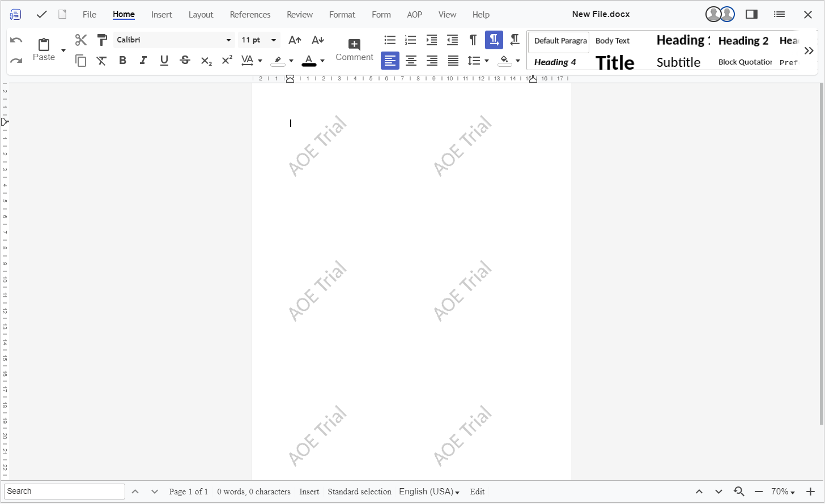Jump to previous page using status bar up arrow

[x=699, y=492]
